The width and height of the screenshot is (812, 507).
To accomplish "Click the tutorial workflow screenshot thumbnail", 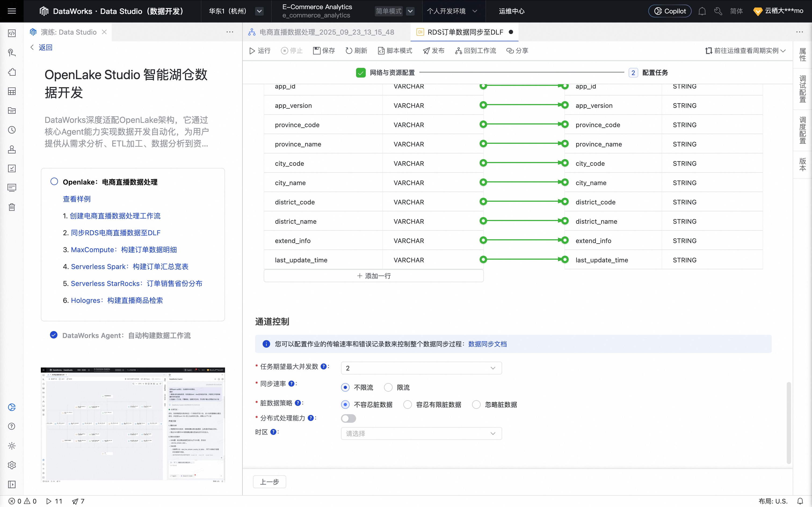I will click(x=133, y=425).
